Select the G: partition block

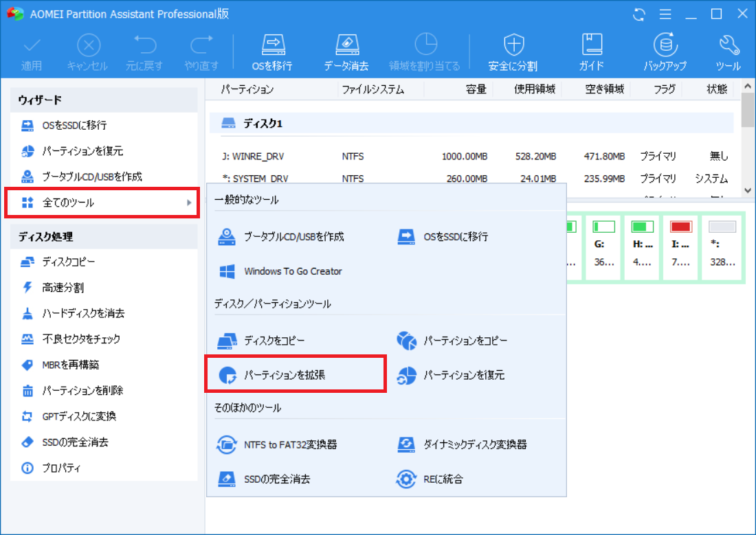pyautogui.click(x=603, y=247)
